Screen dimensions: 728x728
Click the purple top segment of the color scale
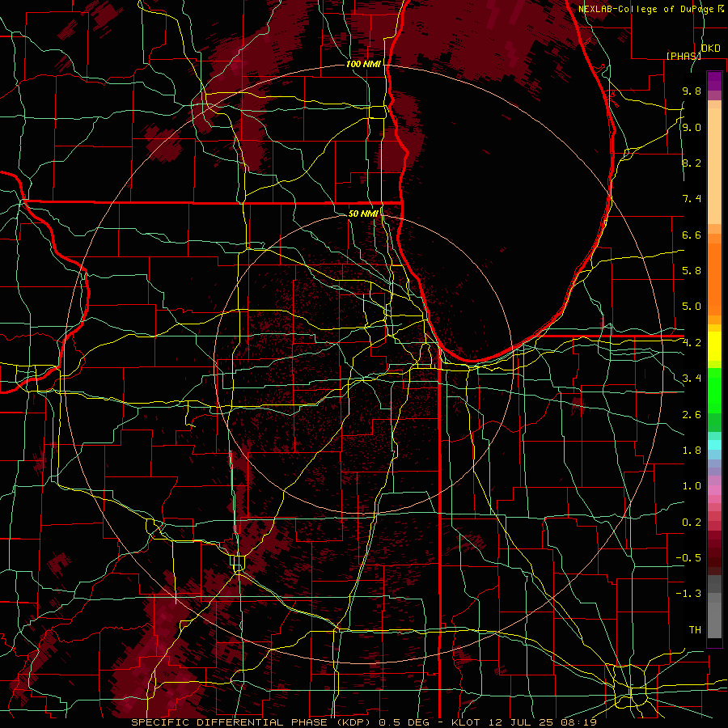tap(714, 80)
